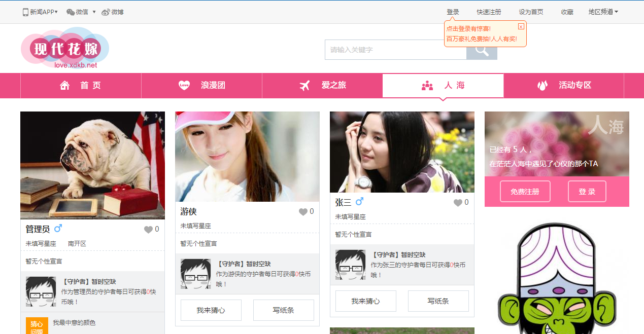Like 张三 using the heart icon

(x=458, y=203)
